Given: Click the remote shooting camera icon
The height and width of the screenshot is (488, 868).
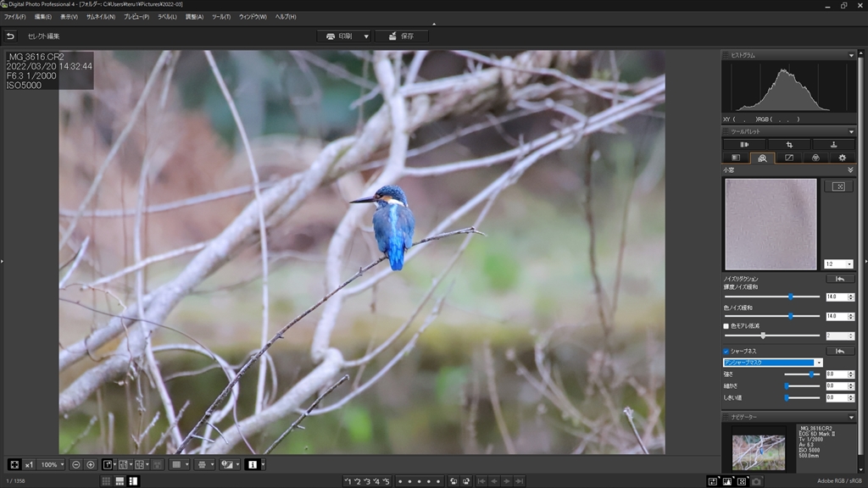Looking at the screenshot, I should (756, 481).
